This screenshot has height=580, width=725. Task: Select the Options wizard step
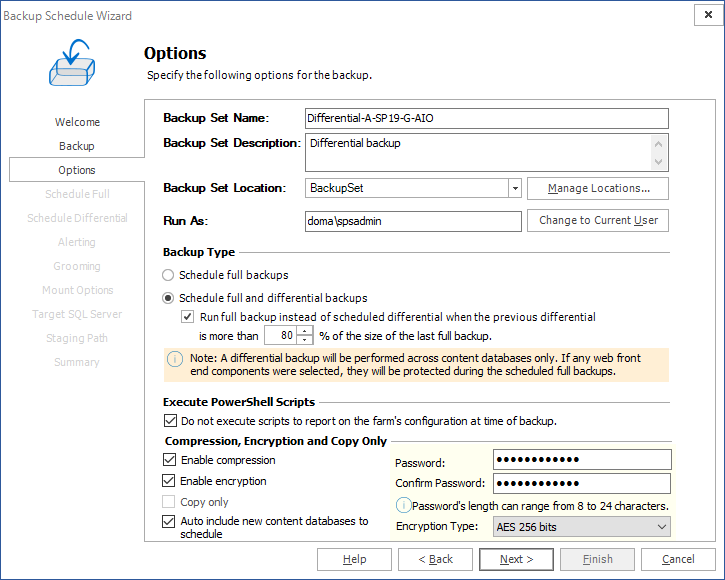pos(77,170)
